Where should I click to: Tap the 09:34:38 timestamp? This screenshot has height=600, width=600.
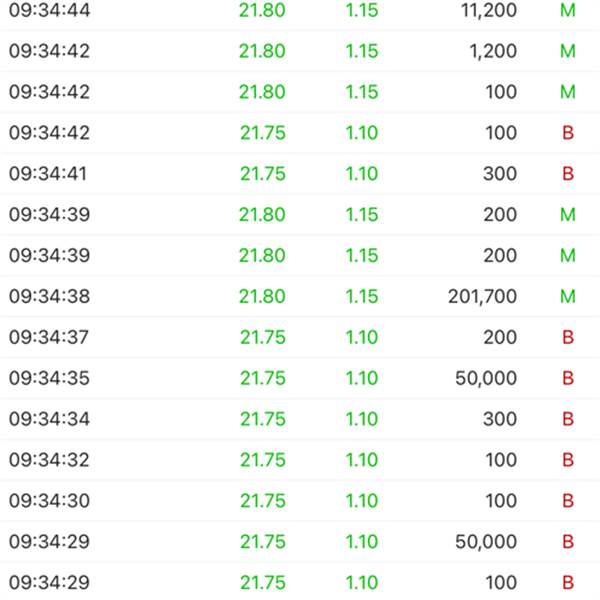(x=49, y=296)
